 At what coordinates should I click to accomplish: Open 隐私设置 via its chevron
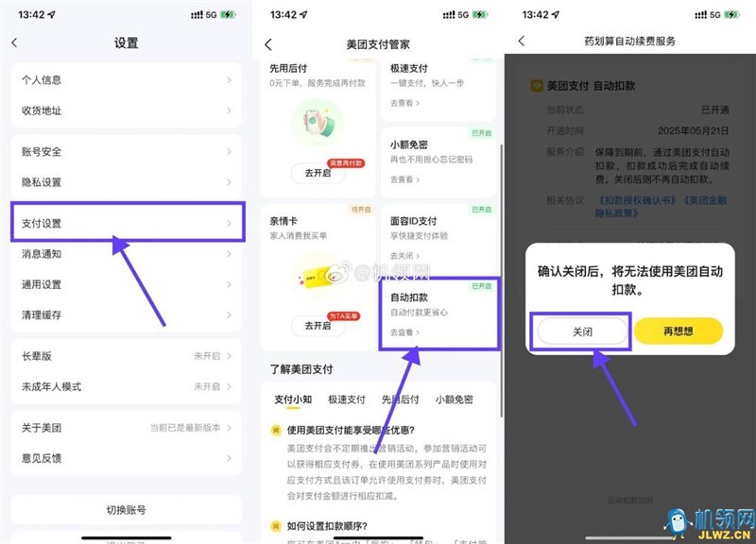tap(229, 182)
